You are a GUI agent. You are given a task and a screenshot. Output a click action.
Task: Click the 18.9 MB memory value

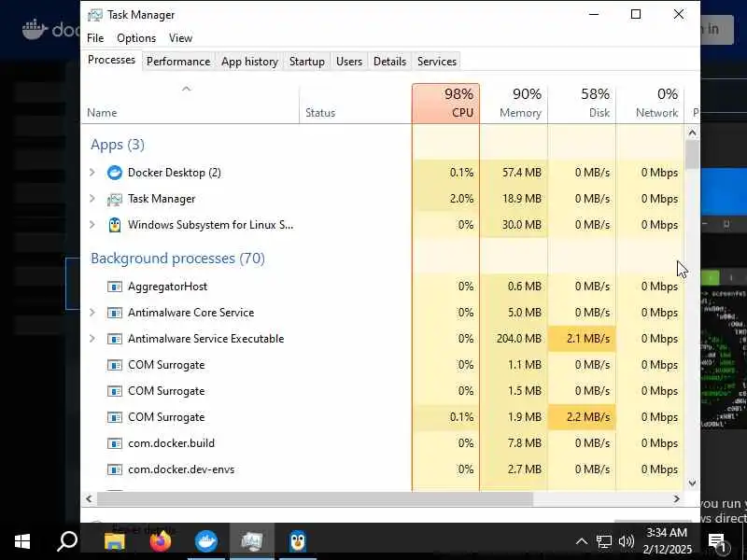coord(522,199)
